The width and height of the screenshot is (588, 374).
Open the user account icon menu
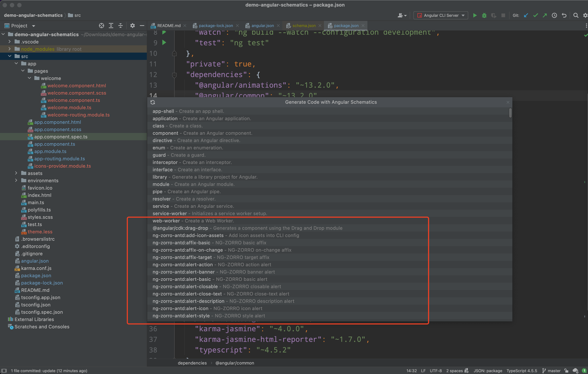point(402,15)
